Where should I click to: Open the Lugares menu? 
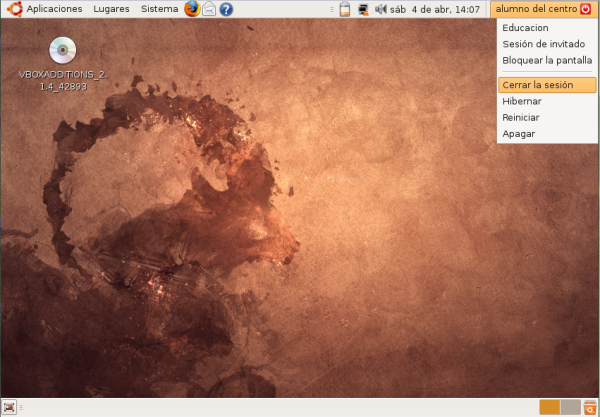coord(111,9)
